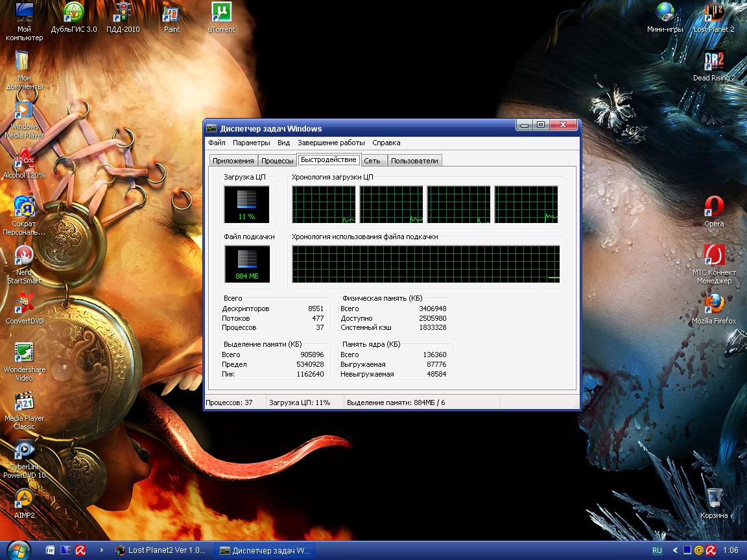The image size is (747, 560).
Task: Expand the quick launch overflow chevron
Action: 101,550
